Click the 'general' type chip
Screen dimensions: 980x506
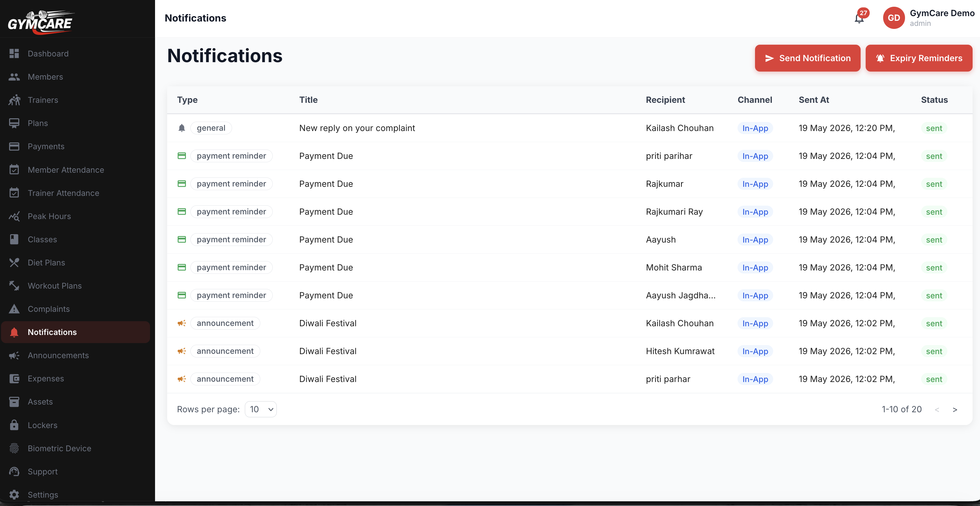[211, 128]
